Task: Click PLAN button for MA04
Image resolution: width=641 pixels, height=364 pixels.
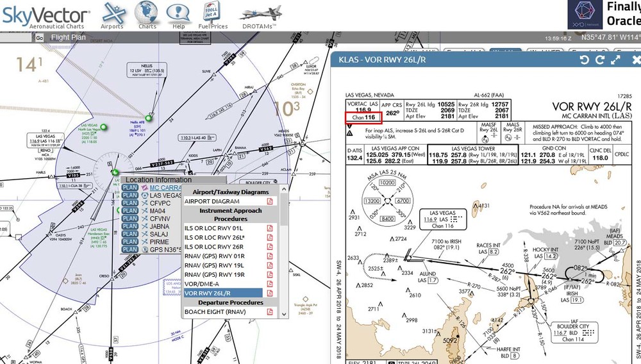Action: pyautogui.click(x=130, y=211)
